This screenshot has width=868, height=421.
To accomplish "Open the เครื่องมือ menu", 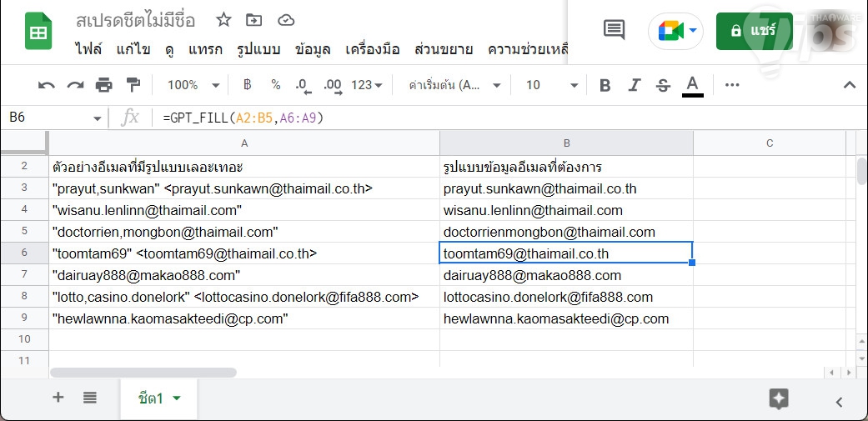I will pos(372,50).
